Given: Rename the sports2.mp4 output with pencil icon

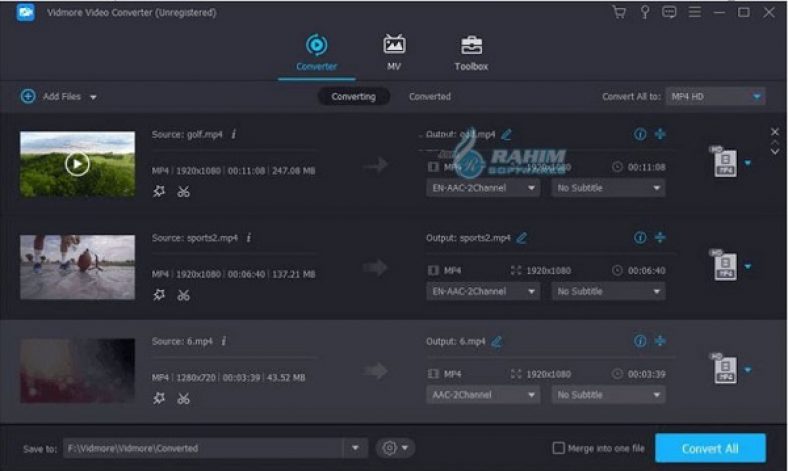Looking at the screenshot, I should (522, 238).
